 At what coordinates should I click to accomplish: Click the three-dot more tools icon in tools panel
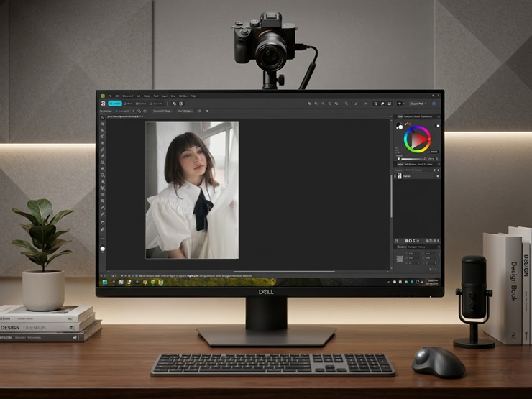click(103, 239)
